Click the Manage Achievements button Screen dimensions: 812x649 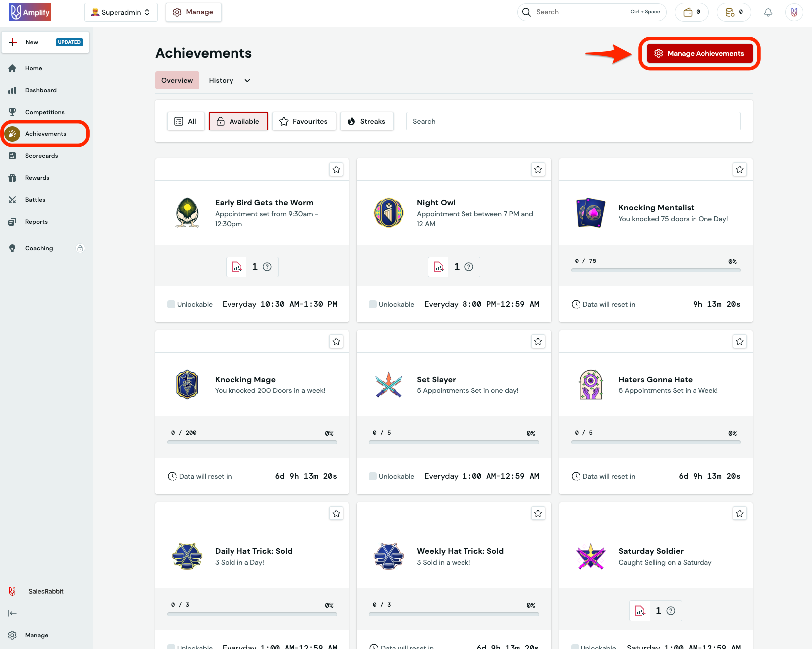[699, 53]
